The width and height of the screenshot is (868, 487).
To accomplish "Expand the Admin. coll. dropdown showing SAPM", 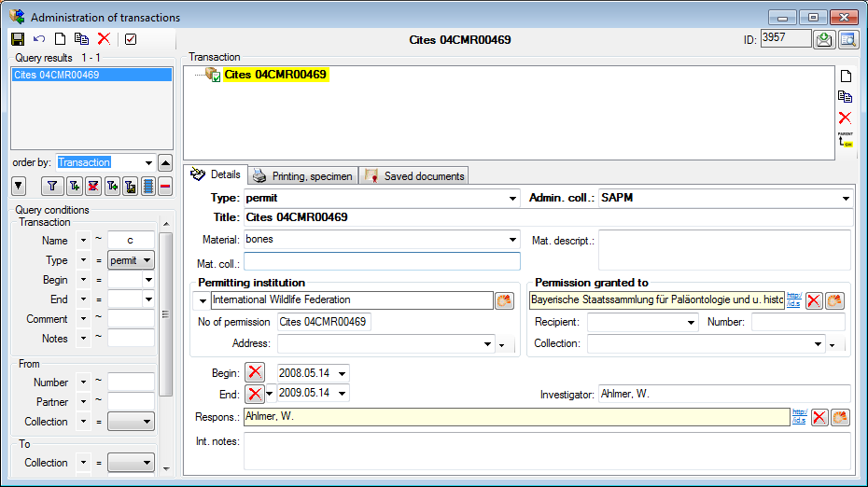I will 846,199.
